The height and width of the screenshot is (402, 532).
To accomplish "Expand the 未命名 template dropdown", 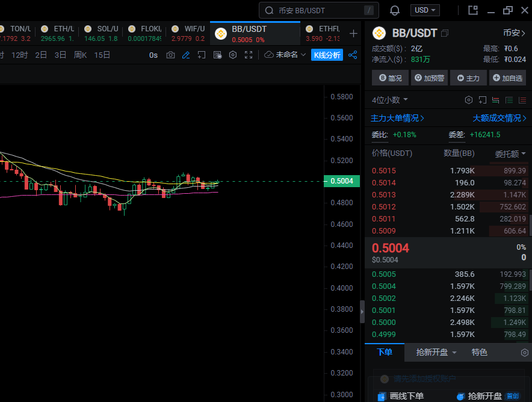I will click(303, 55).
